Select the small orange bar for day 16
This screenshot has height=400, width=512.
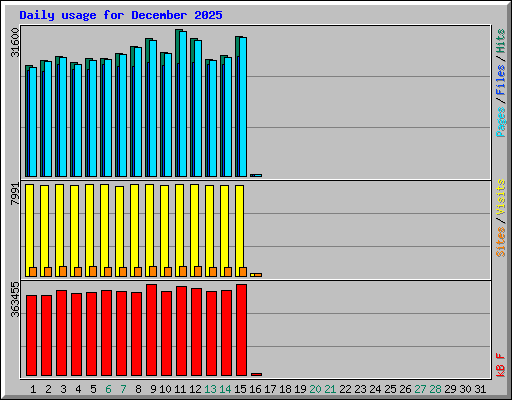258,275
